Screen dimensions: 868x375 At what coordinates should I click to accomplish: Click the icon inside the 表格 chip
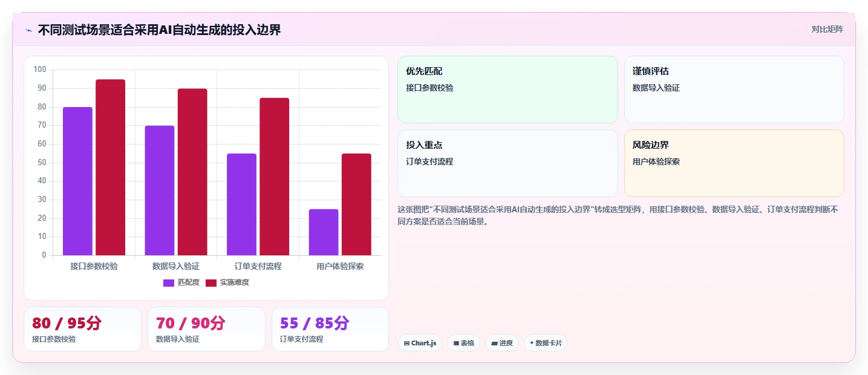coord(456,344)
